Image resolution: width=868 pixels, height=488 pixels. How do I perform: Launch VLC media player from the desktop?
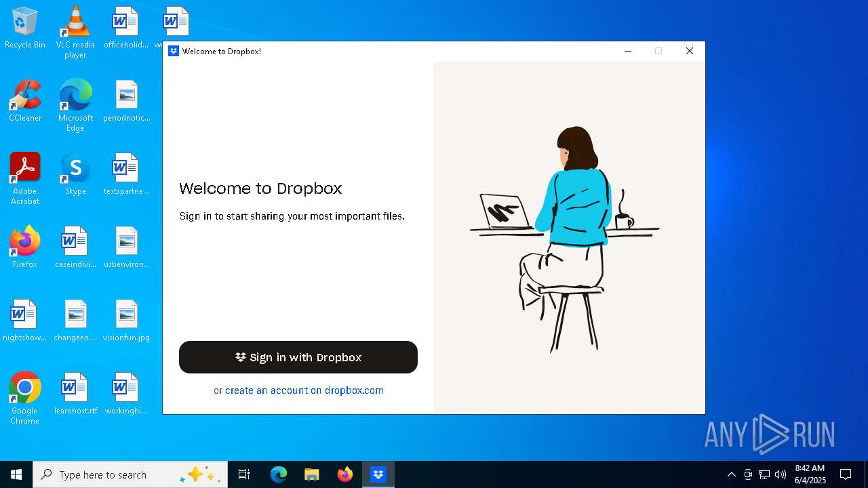tap(75, 32)
